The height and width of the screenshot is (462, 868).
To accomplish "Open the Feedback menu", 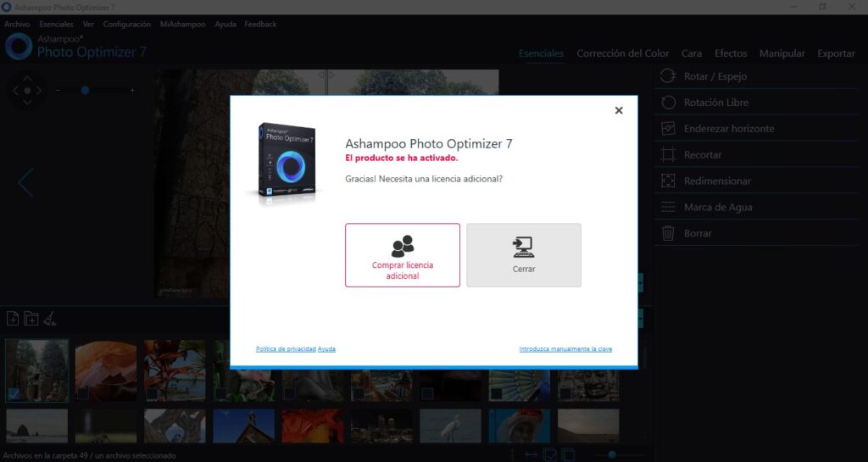I will tap(260, 25).
